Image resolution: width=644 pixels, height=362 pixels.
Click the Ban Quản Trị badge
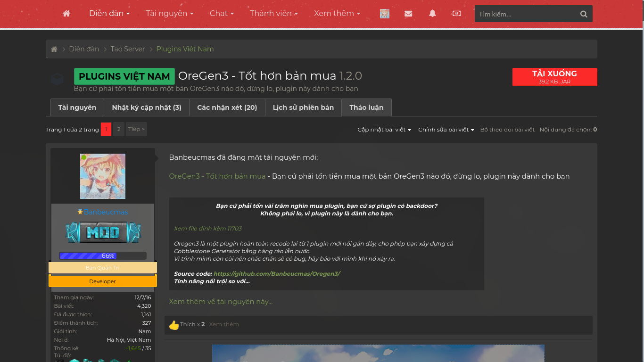coord(103,268)
